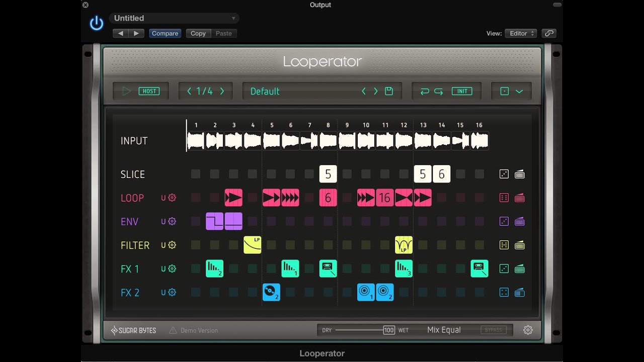Adjust the DRY/WET mix slider

pos(365,330)
